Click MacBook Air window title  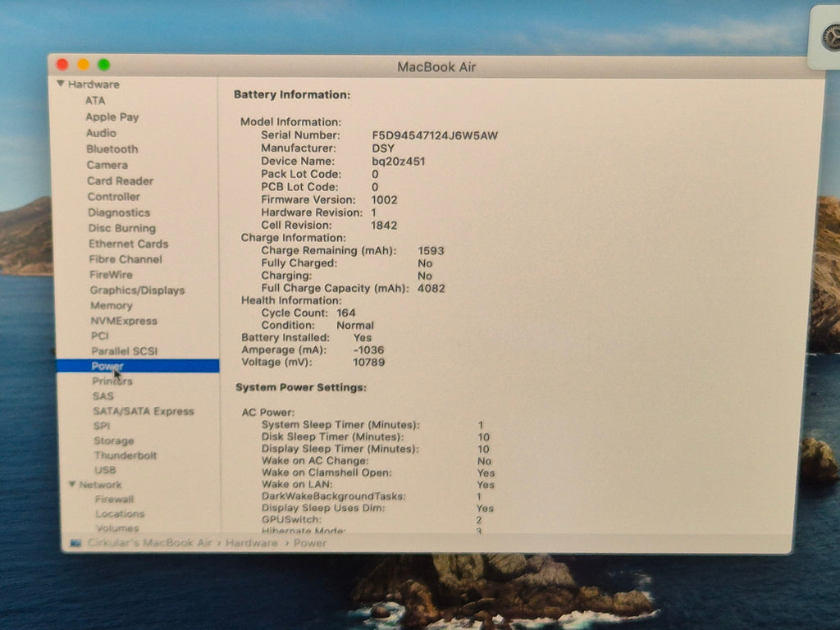pos(436,67)
